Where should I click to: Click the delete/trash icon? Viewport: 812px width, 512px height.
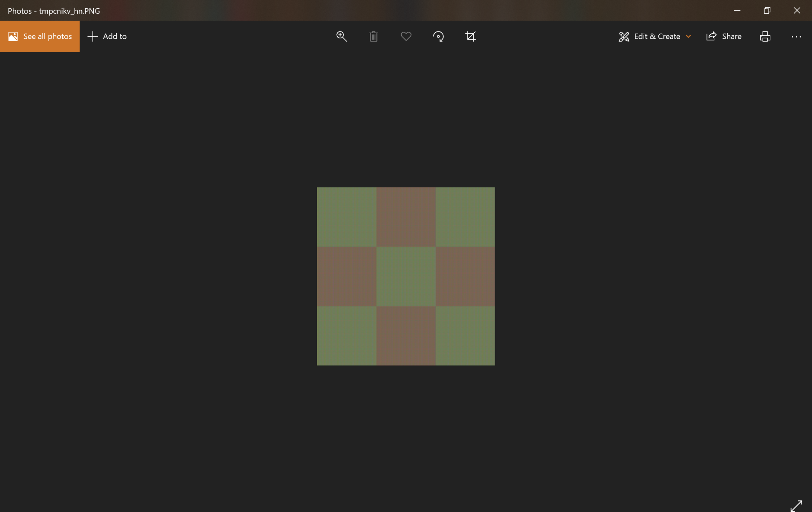pyautogui.click(x=374, y=36)
